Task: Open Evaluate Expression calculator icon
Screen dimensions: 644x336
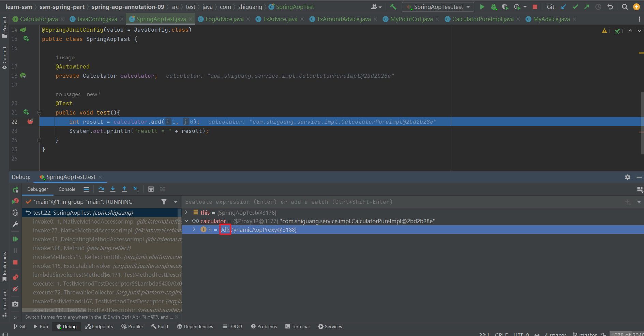Action: click(x=151, y=189)
